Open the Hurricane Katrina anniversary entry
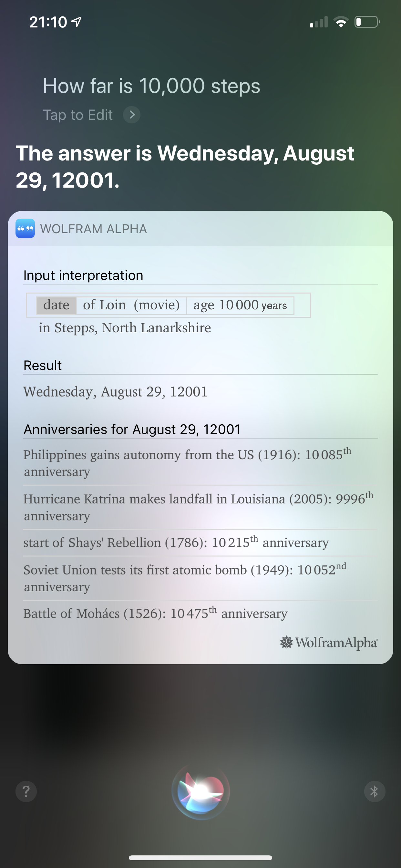The width and height of the screenshot is (401, 868). coord(200,507)
